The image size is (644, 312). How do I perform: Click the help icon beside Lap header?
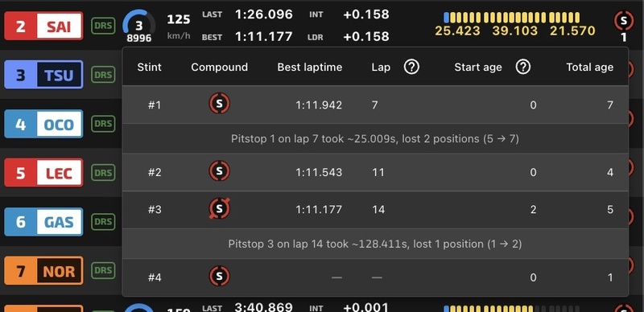click(x=411, y=67)
